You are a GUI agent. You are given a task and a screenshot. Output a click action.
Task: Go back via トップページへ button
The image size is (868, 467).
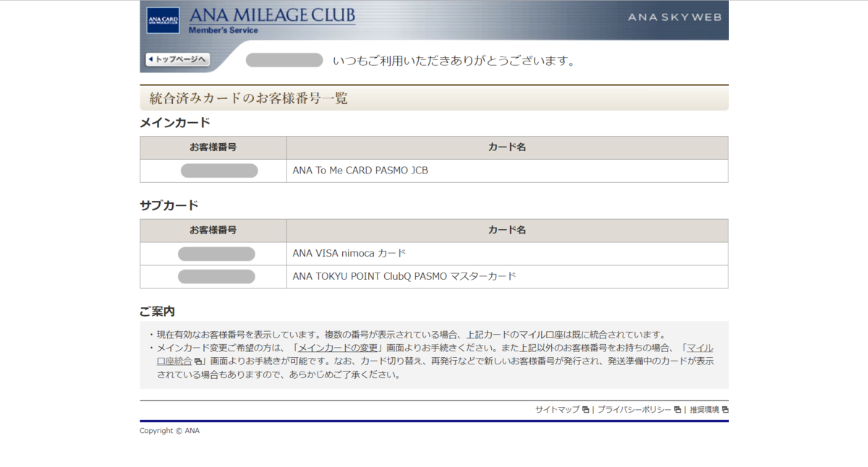177,59
